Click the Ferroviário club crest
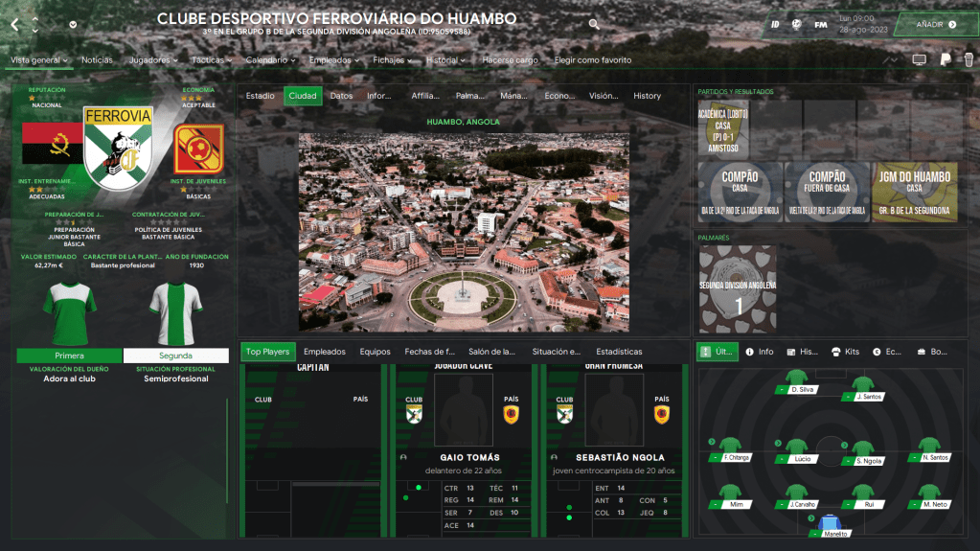980x551 pixels. point(119,146)
